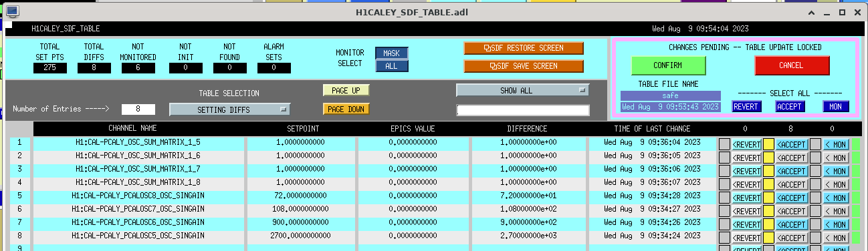Accept row 7 PCALOSC6_OSC_SINGAIN difference
Screen dimensions: 868x251
(x=792, y=224)
